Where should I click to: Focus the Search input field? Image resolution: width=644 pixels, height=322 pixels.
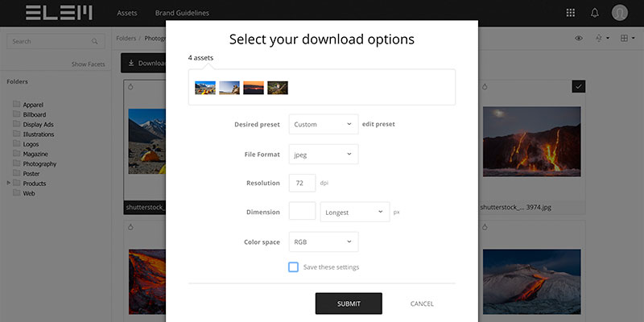tap(56, 42)
